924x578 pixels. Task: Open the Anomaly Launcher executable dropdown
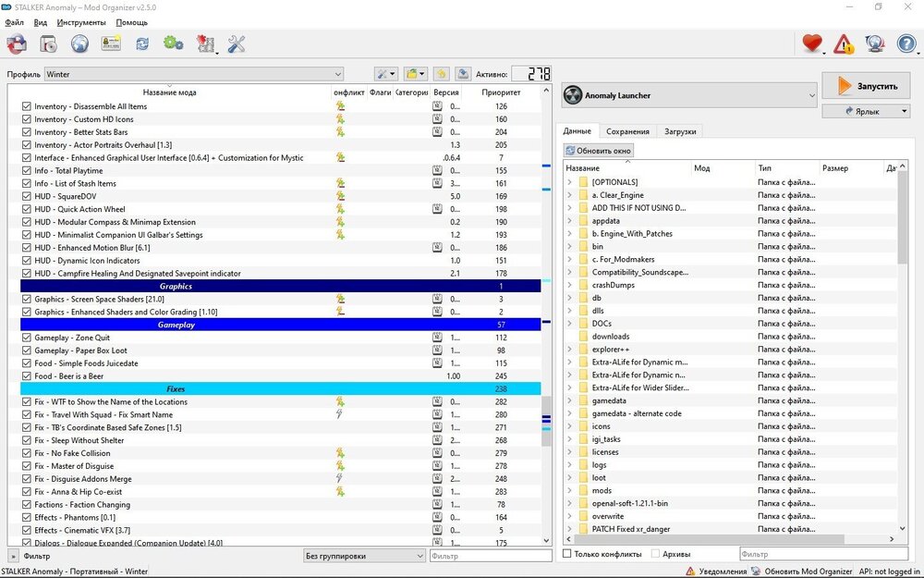[x=689, y=95]
